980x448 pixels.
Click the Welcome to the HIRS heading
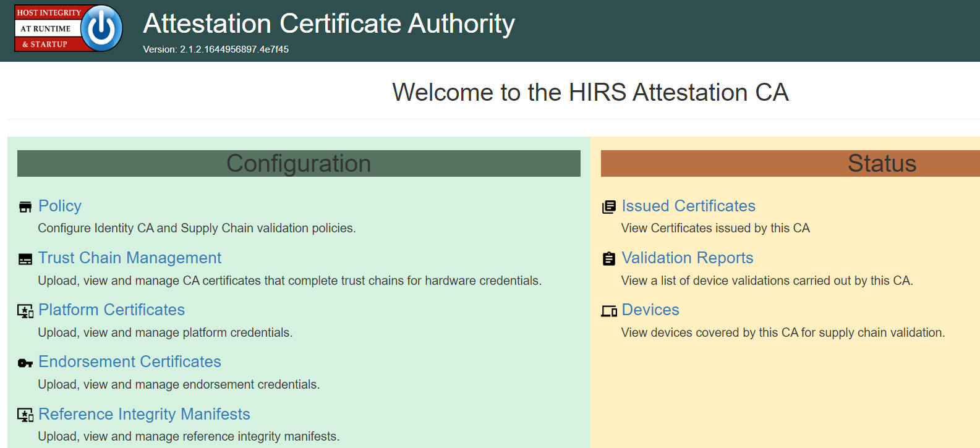point(590,92)
